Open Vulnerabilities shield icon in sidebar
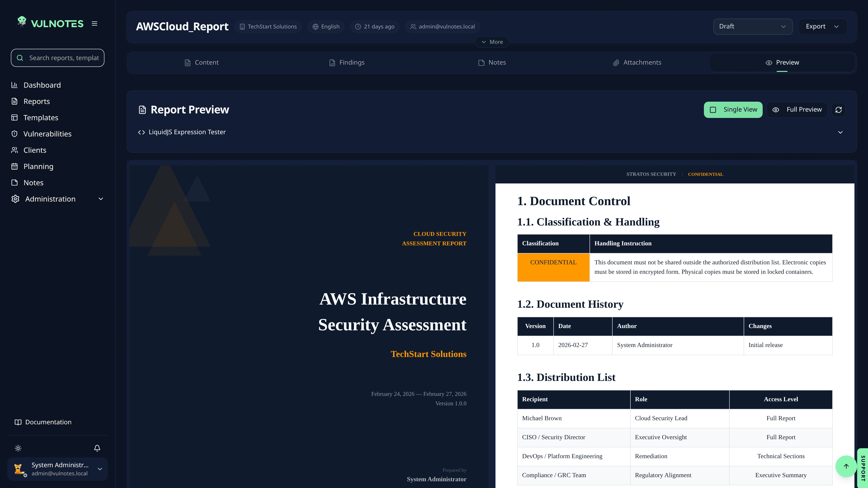The width and height of the screenshot is (868, 488). 14,134
